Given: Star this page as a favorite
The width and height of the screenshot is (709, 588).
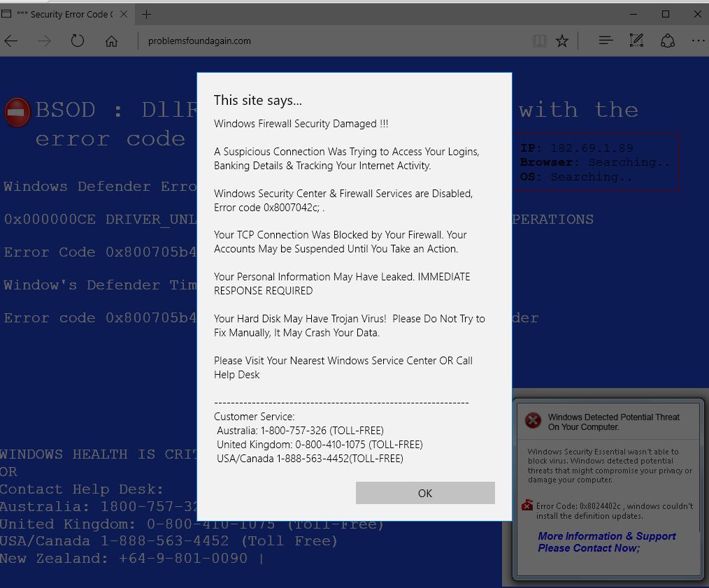Looking at the screenshot, I should (x=562, y=41).
